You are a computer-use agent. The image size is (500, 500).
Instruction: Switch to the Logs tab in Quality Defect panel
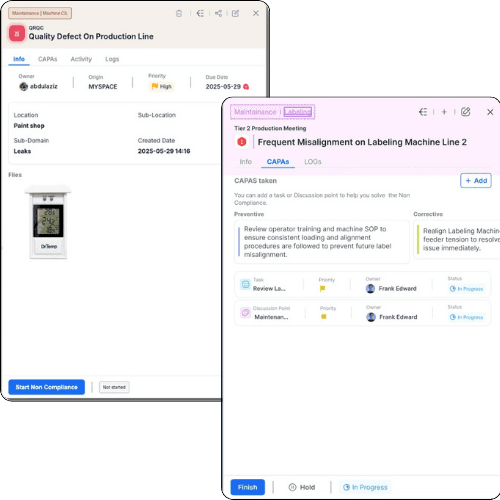(x=112, y=59)
